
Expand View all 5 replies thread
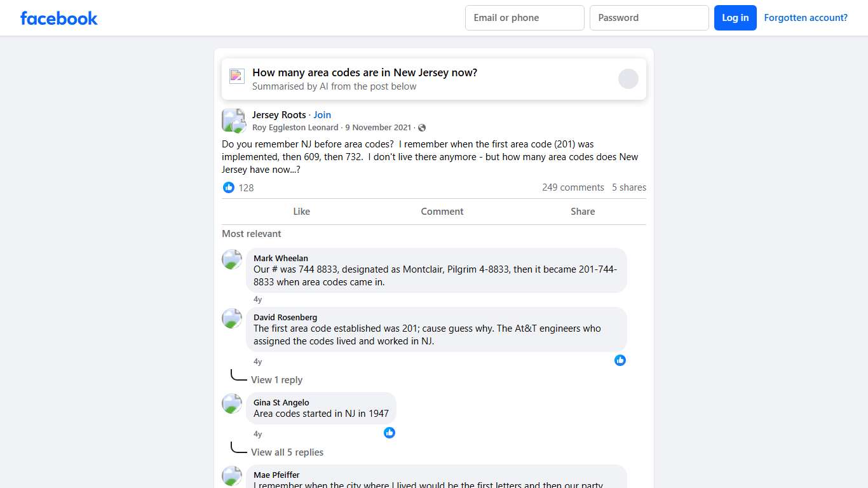pos(287,452)
